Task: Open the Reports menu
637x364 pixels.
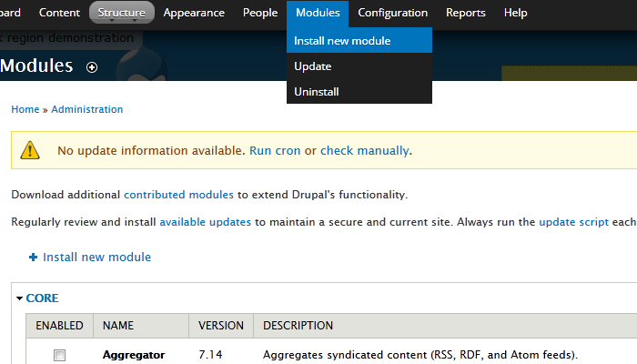Action: (466, 13)
